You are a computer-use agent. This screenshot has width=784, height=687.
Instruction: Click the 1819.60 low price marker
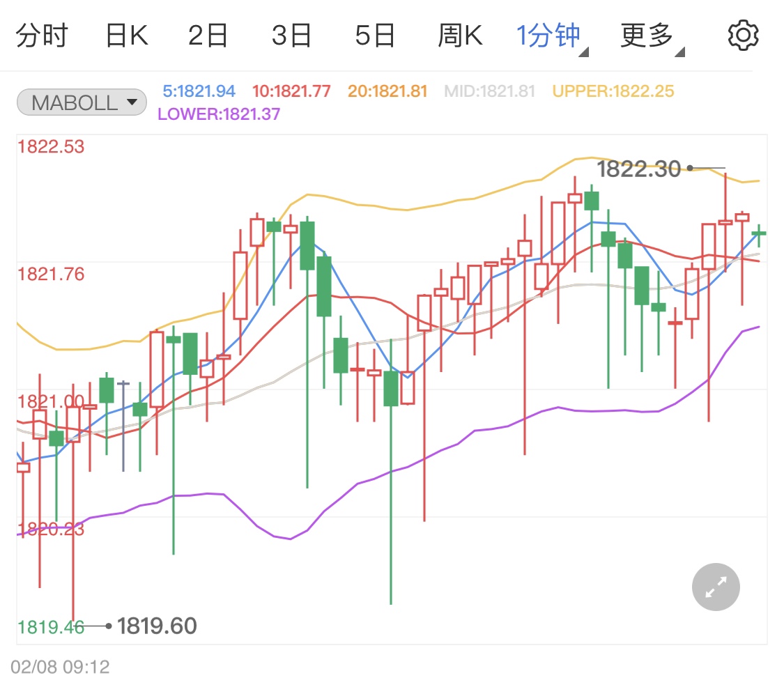pos(157,626)
